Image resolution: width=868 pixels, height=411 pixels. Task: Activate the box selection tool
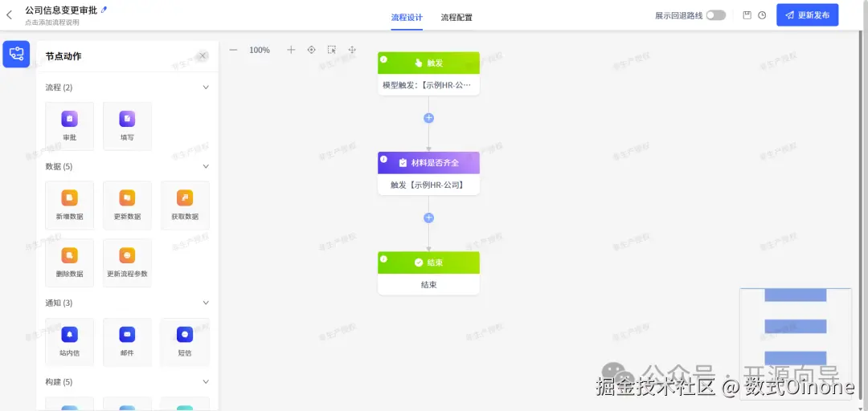pyautogui.click(x=332, y=50)
